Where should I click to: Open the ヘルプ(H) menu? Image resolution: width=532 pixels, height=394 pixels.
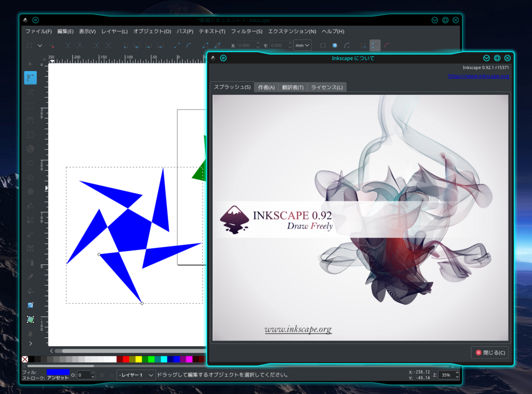(x=333, y=31)
